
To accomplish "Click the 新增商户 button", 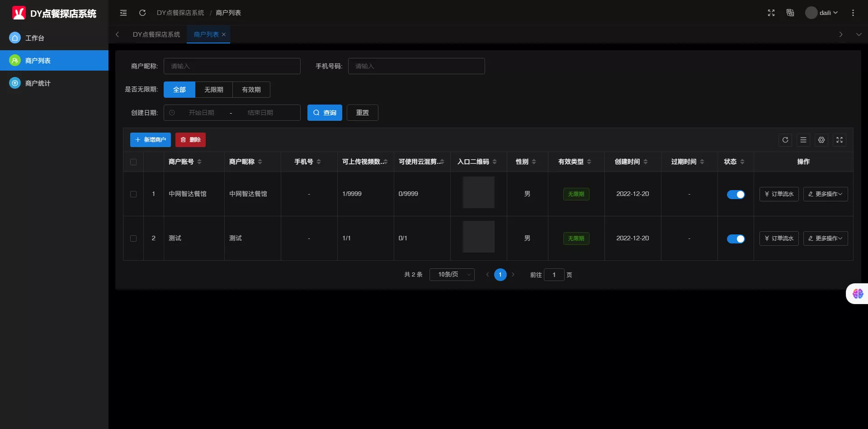I will coord(151,140).
